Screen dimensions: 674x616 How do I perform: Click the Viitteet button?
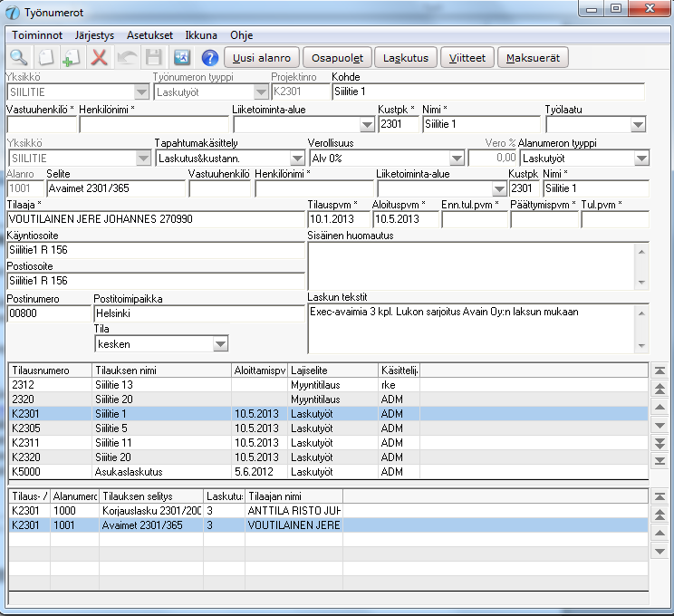pyautogui.click(x=467, y=58)
